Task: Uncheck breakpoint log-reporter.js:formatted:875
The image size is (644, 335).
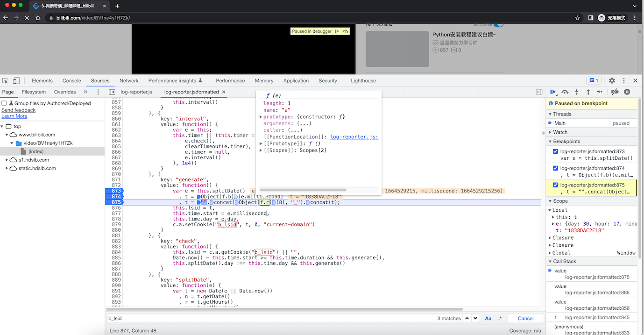Action: pos(555,185)
